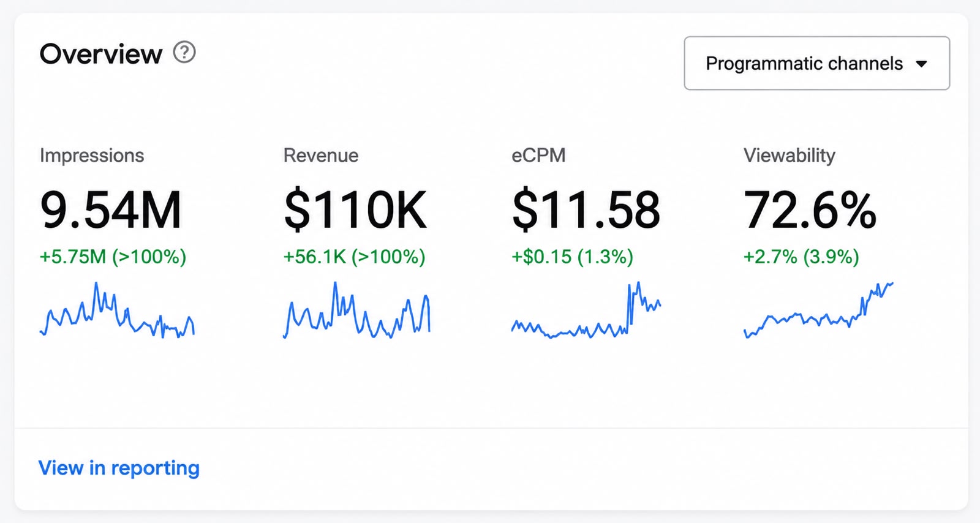Viewport: 980px width, 523px height.
Task: Select the $11.58 eCPM value
Action: (586, 210)
